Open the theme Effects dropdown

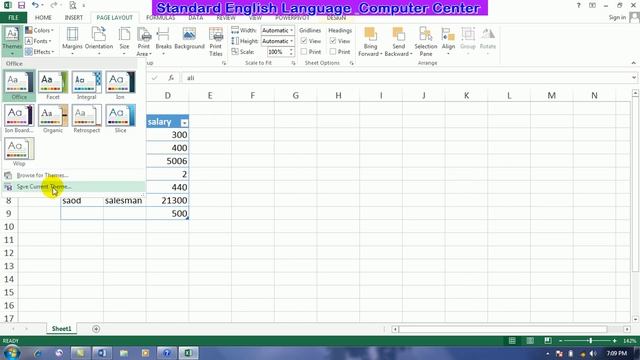tap(40, 52)
